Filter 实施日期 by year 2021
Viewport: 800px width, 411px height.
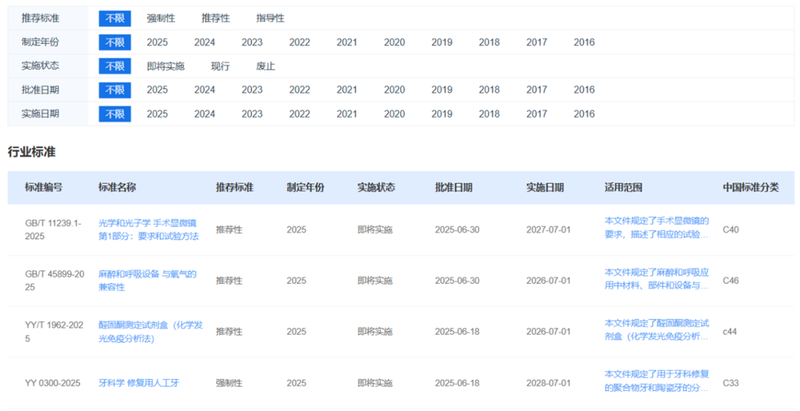point(347,114)
